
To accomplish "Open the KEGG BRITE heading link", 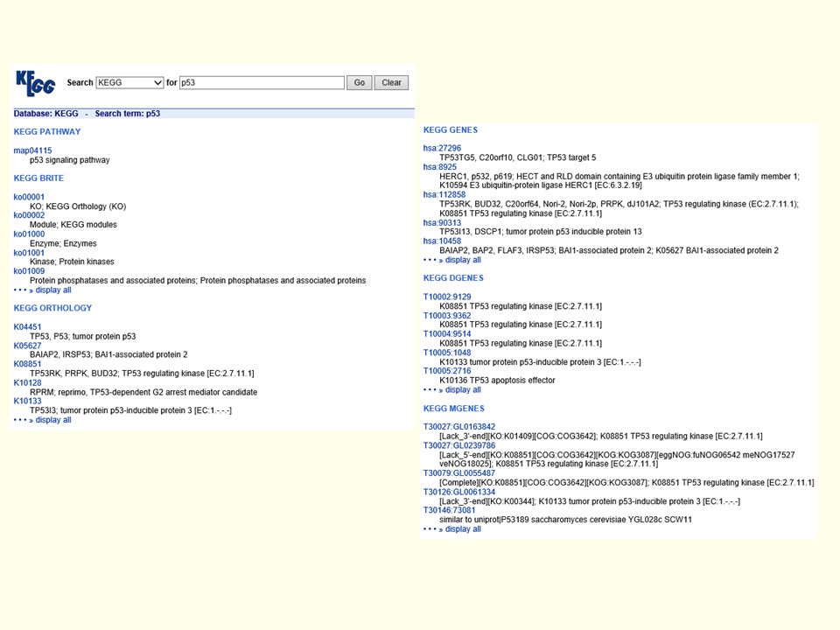I will click(x=38, y=178).
